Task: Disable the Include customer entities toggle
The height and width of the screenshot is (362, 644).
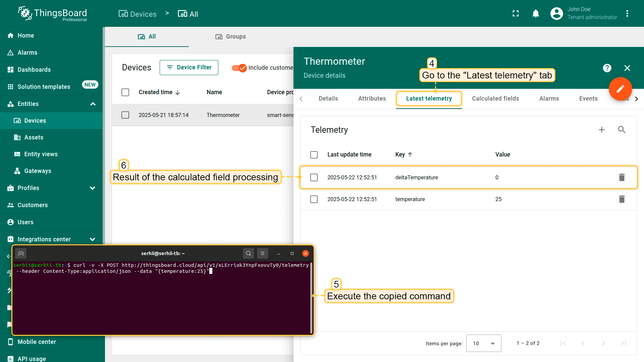Action: tap(239, 68)
